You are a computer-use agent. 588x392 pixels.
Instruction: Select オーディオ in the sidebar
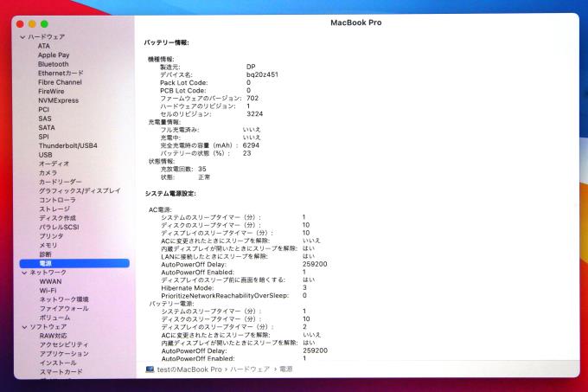tap(54, 164)
